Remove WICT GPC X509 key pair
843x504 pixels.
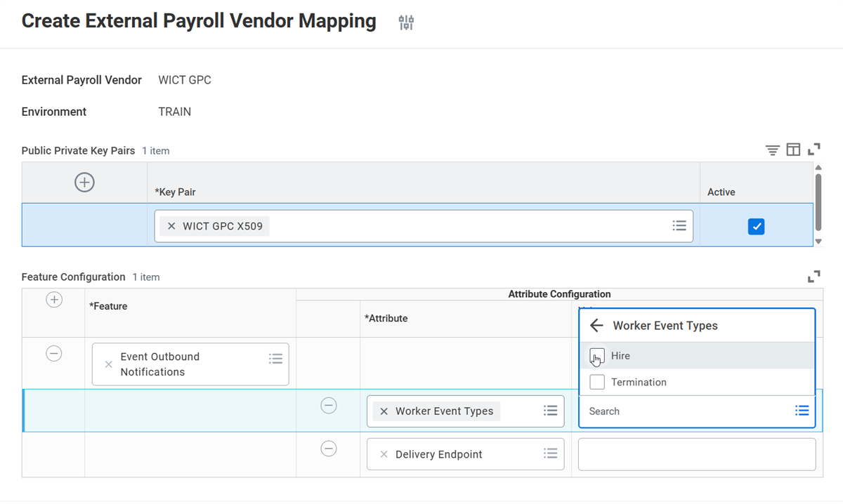tap(171, 226)
